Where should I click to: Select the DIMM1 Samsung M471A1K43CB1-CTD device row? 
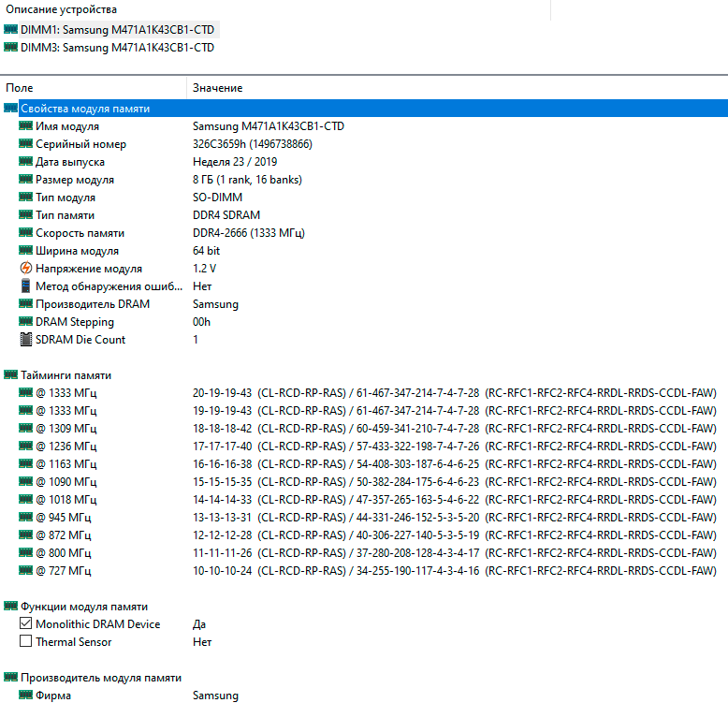[111, 30]
